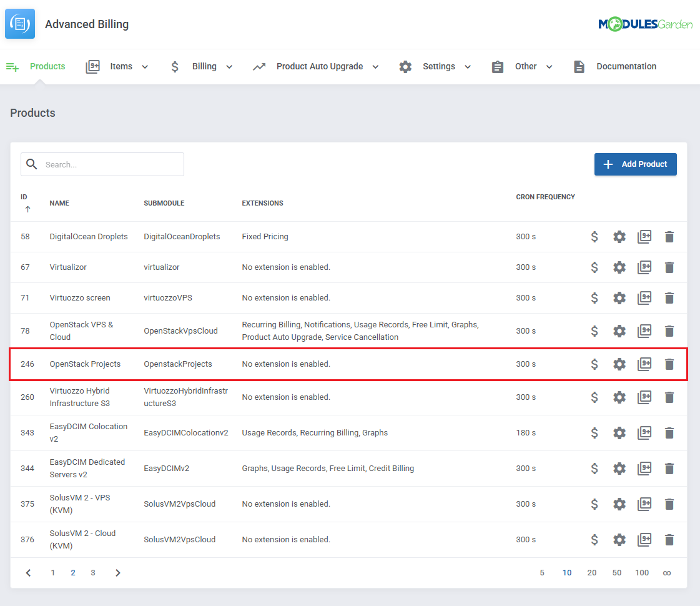Open settings gear for DigitalOcean Droplets
Image resolution: width=700 pixels, height=606 pixels.
coord(619,237)
